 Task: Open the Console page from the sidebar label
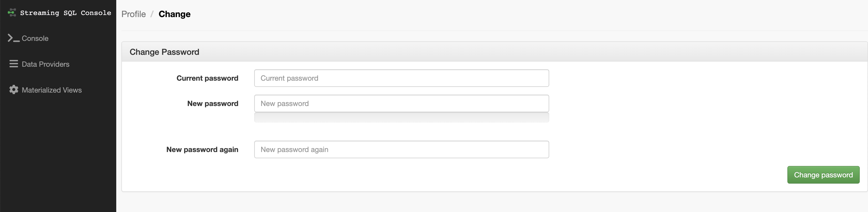click(x=35, y=39)
